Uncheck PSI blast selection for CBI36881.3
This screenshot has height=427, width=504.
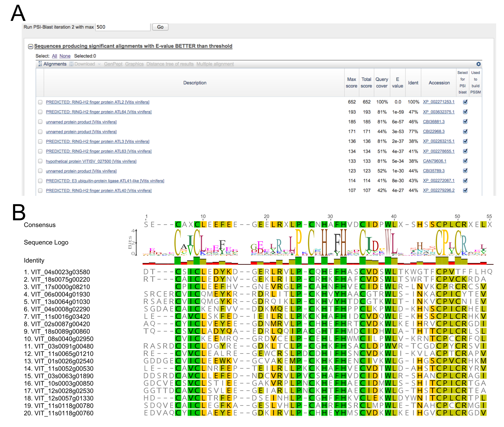465,122
